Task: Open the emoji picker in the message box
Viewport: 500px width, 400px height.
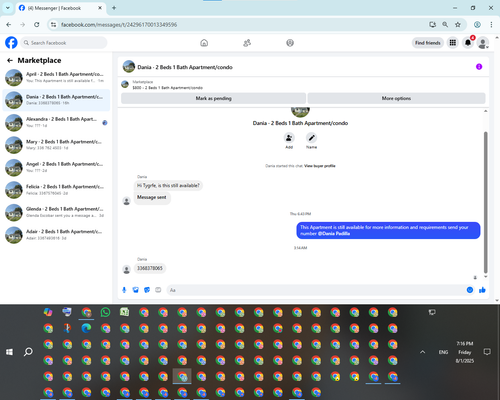Action: coord(470,290)
